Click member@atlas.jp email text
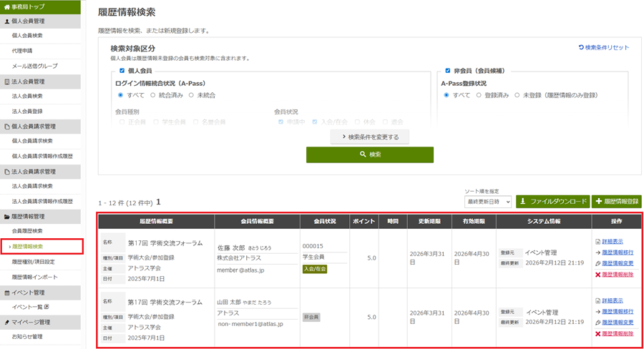This screenshot has height=349, width=644. coord(240,270)
